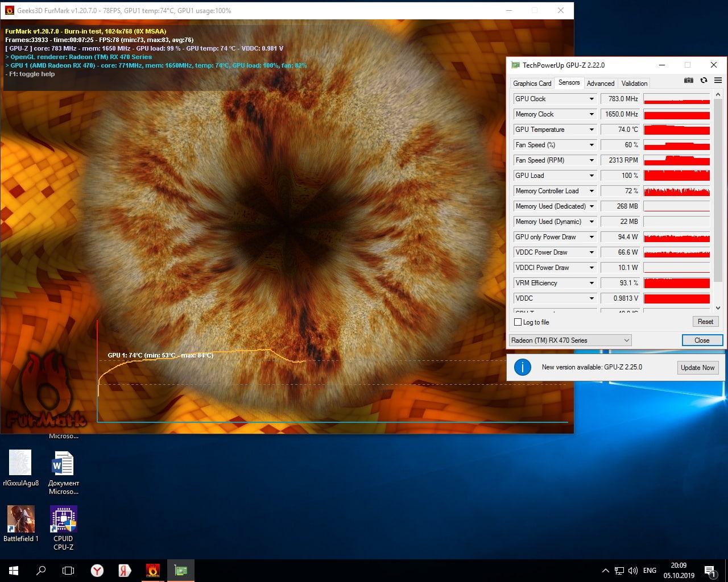This screenshot has height=582, width=728.
Task: Click the GPU Load history graph
Action: coord(677,176)
